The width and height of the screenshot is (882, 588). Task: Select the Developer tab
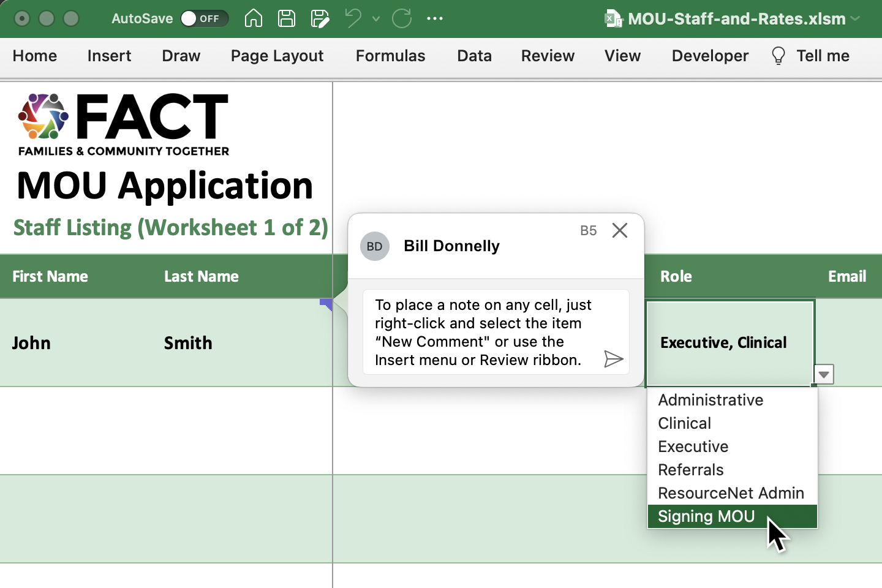pyautogui.click(x=710, y=56)
